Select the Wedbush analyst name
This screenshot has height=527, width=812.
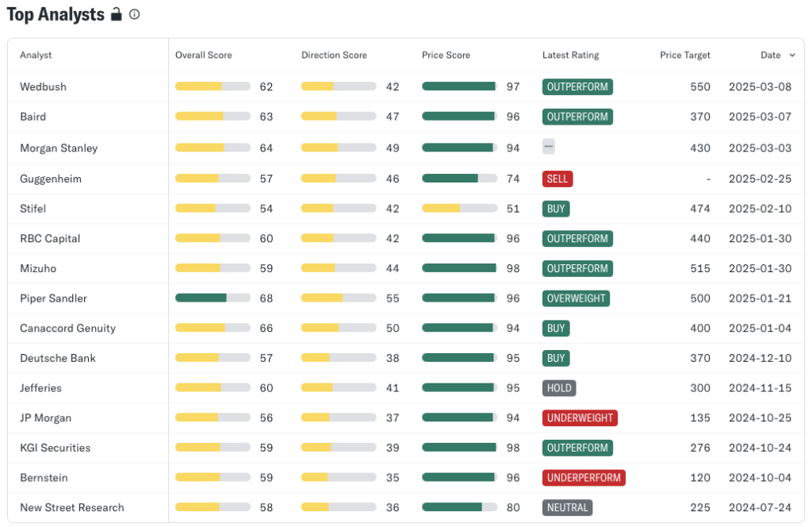pos(43,87)
